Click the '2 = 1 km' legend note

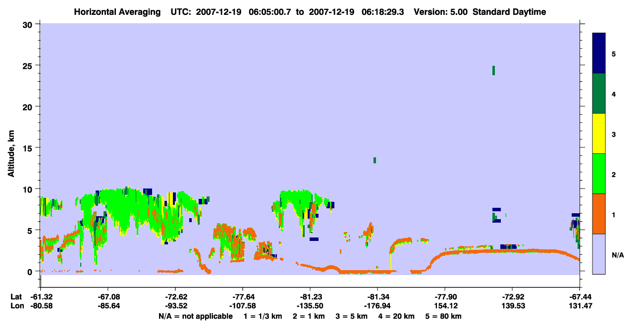pyautogui.click(x=310, y=316)
